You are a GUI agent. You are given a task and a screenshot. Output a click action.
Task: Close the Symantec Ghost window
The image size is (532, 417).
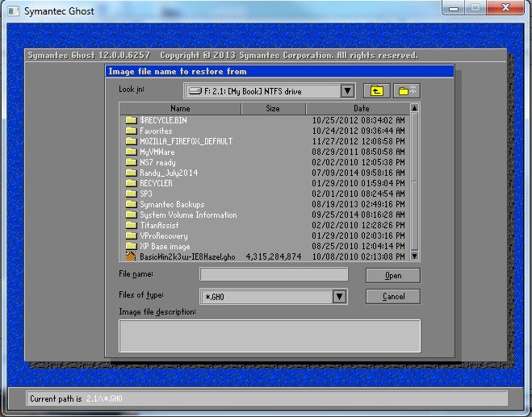pos(505,8)
